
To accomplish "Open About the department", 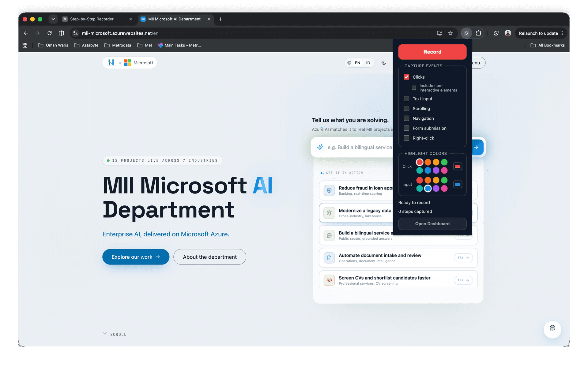I will [210, 257].
